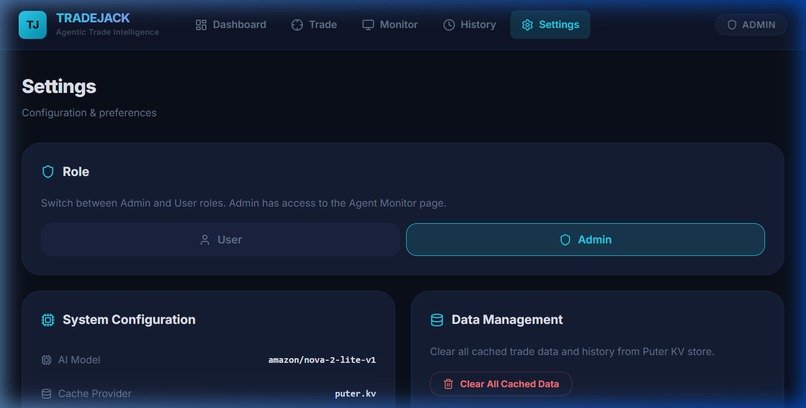Select the Settings tab

pyautogui.click(x=550, y=25)
